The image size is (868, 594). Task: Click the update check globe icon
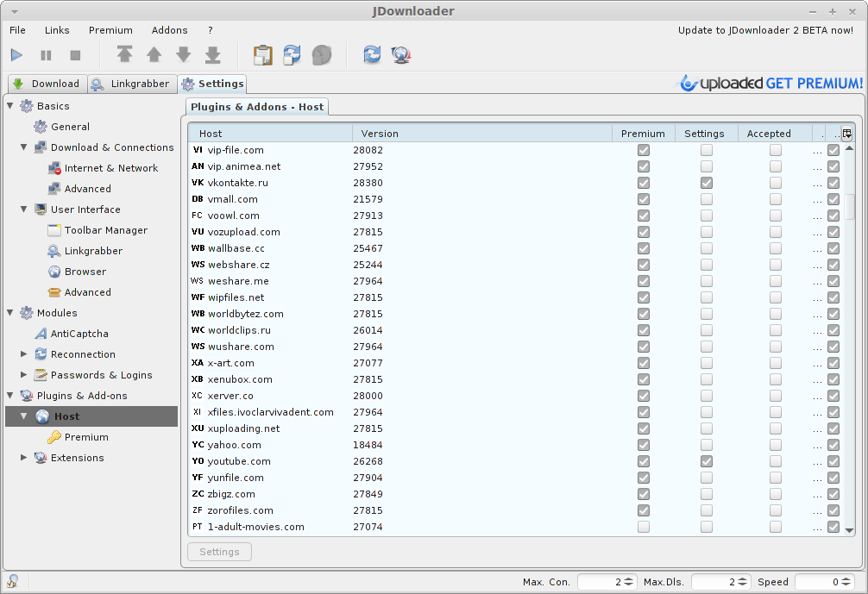point(401,54)
